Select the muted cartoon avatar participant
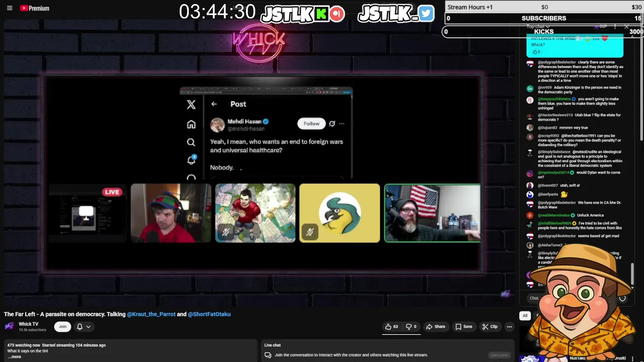This screenshot has width=644, height=362. pyautogui.click(x=255, y=213)
